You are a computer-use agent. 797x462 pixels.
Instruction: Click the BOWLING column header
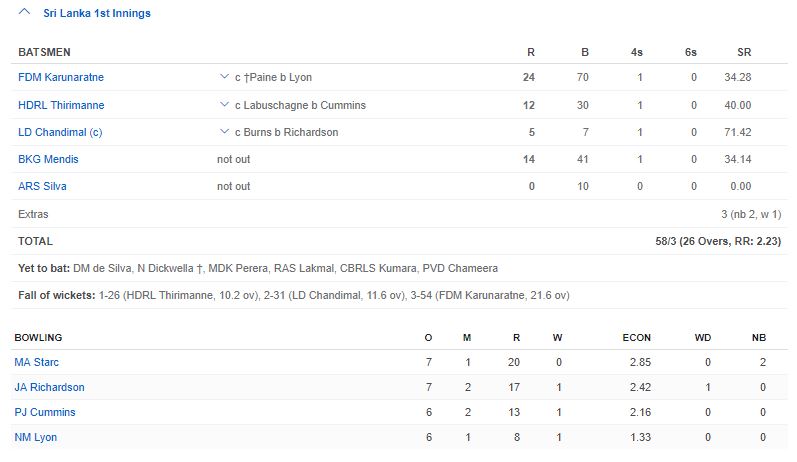coord(38,338)
